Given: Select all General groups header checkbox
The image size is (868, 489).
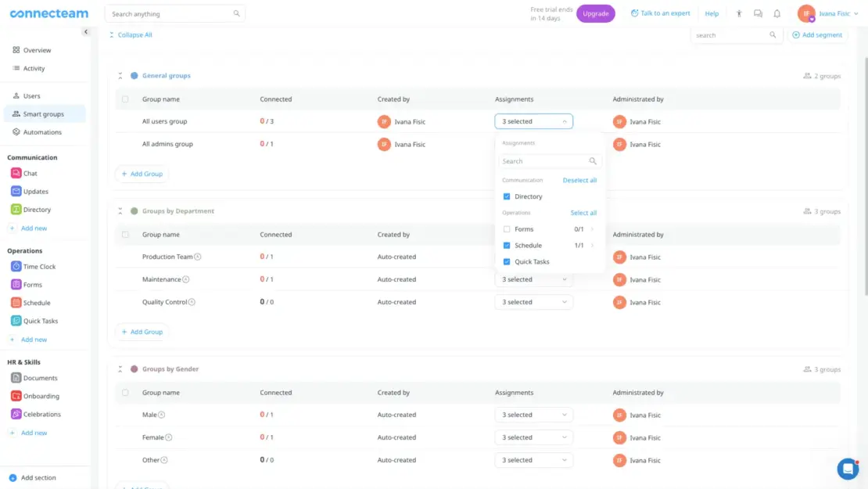Looking at the screenshot, I should [x=125, y=99].
